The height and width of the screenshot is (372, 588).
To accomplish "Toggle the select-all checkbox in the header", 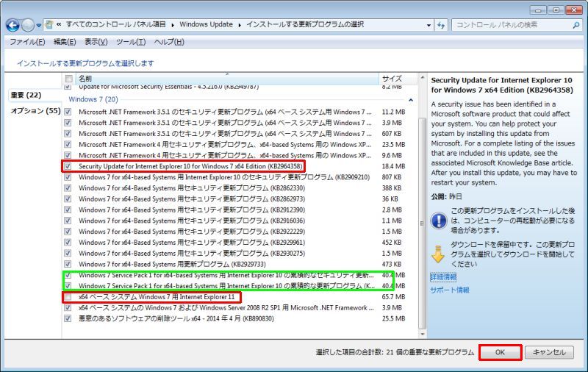I will (x=68, y=78).
